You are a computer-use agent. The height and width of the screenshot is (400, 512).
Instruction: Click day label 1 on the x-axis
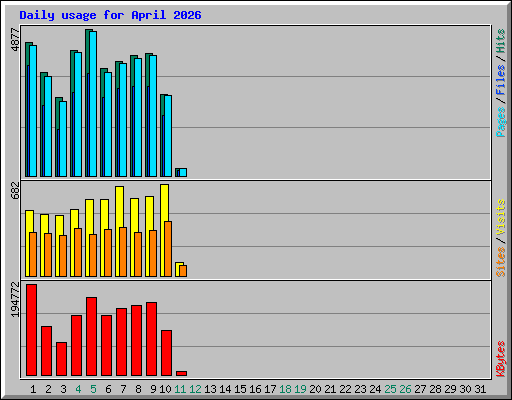click(x=33, y=389)
